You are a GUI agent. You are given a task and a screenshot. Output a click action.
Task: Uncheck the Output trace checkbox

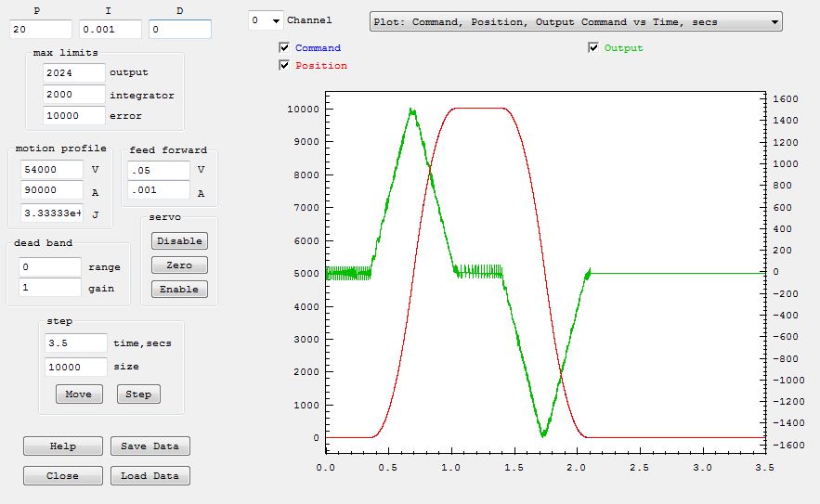coord(593,47)
